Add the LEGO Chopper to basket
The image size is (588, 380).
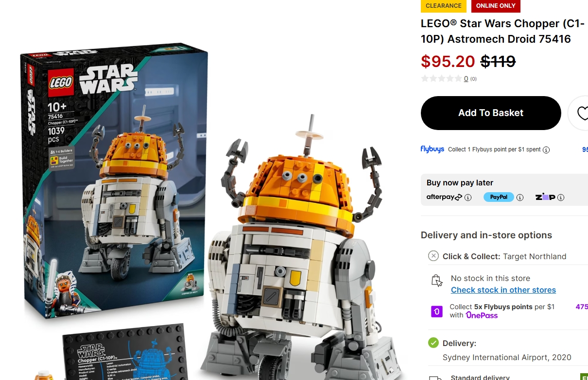coord(491,113)
